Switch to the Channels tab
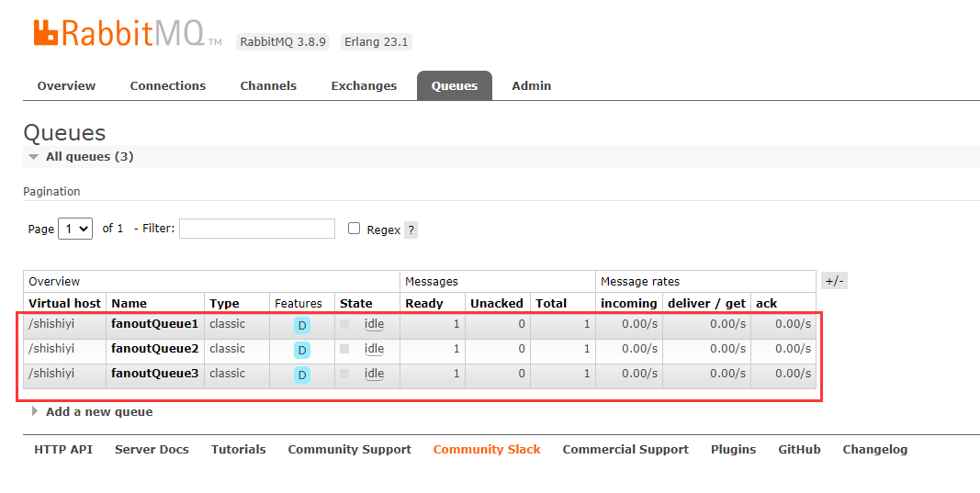Image resolution: width=980 pixels, height=493 pixels. tap(268, 85)
